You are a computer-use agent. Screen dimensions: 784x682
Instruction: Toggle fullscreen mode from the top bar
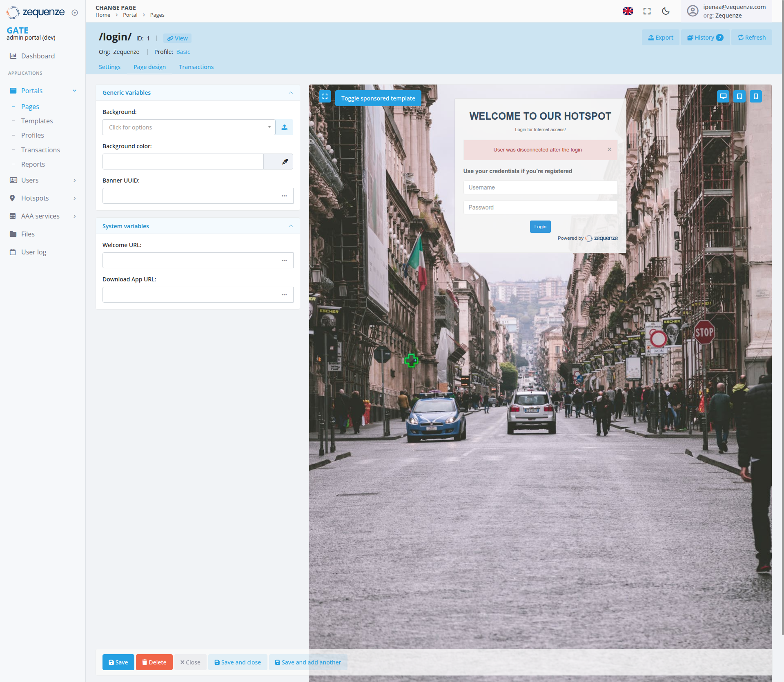[647, 11]
